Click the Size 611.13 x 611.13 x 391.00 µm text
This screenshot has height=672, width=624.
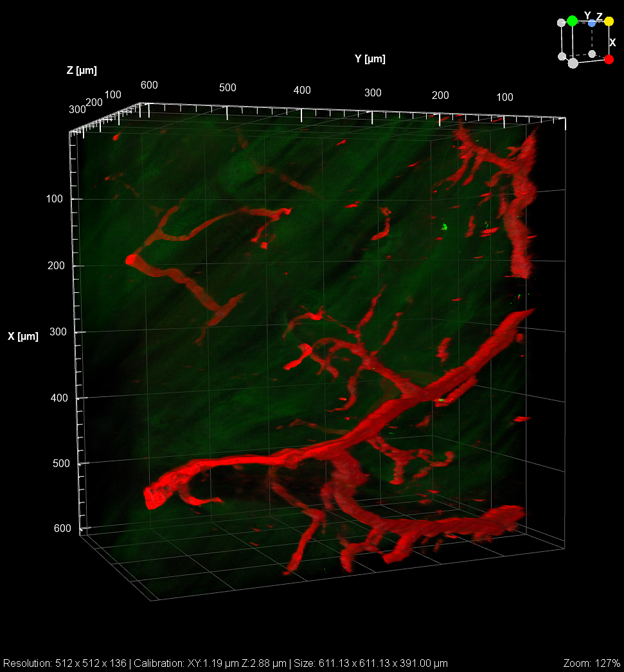(370, 663)
